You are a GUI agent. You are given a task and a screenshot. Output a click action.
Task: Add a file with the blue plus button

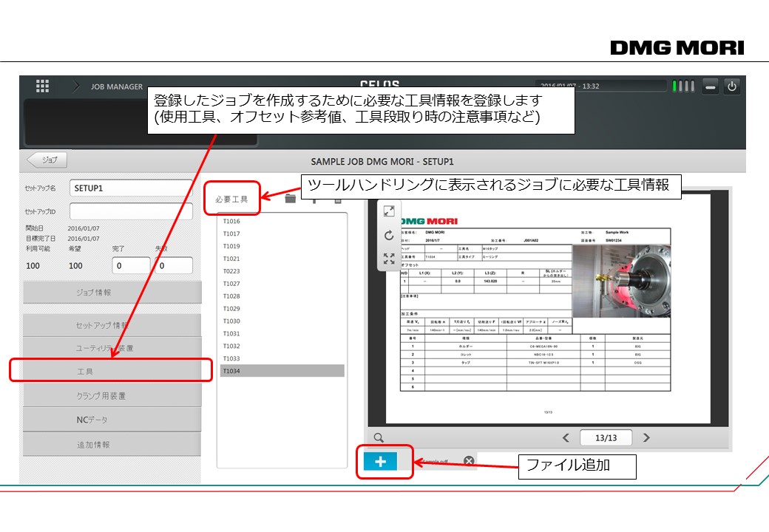click(381, 461)
